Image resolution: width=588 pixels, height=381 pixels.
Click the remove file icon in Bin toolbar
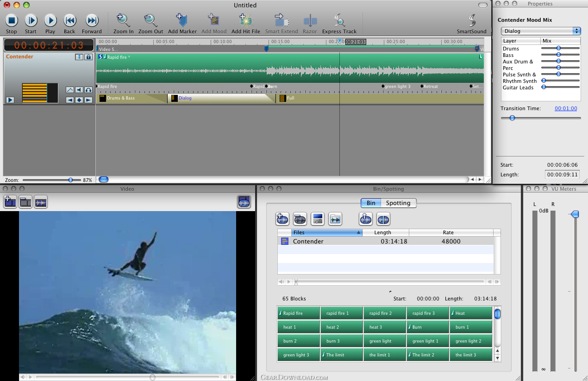[x=300, y=219]
